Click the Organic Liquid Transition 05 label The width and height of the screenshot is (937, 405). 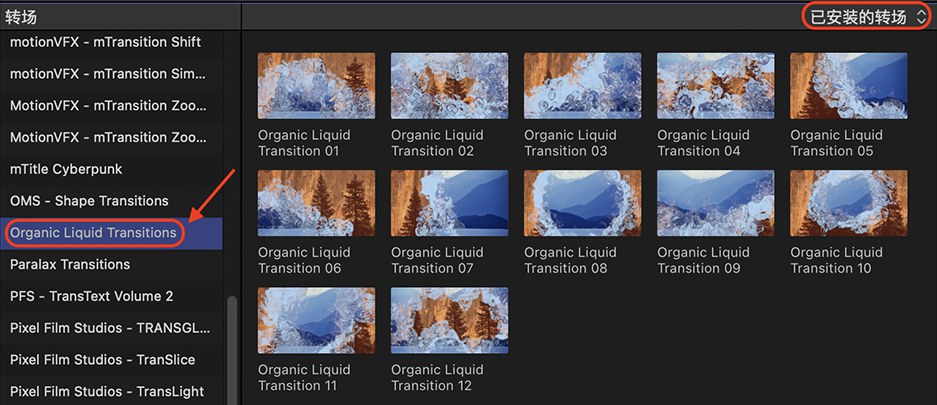coord(837,143)
